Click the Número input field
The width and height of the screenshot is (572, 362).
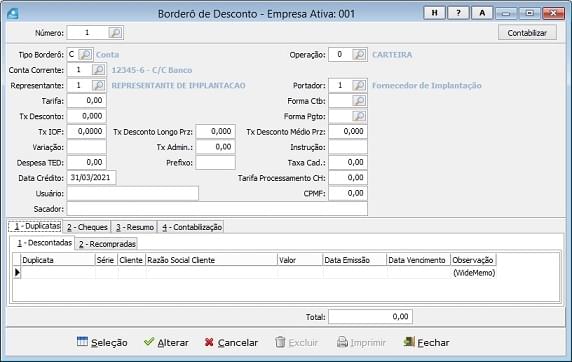point(88,33)
